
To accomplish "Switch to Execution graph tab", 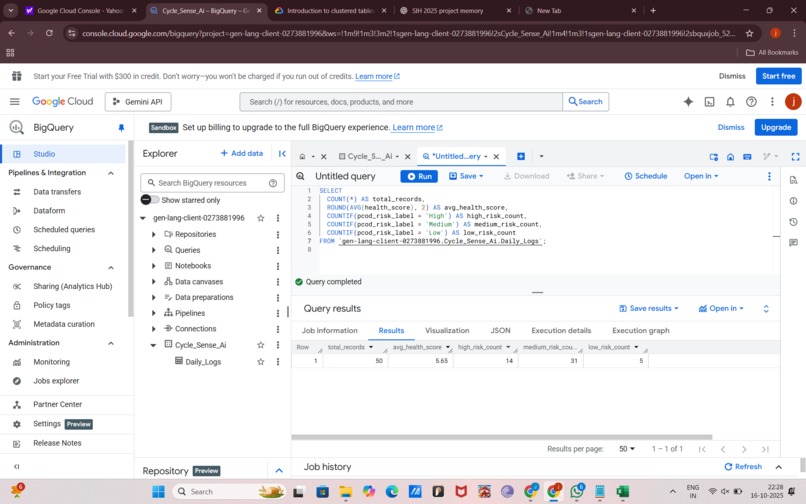I will click(641, 331).
